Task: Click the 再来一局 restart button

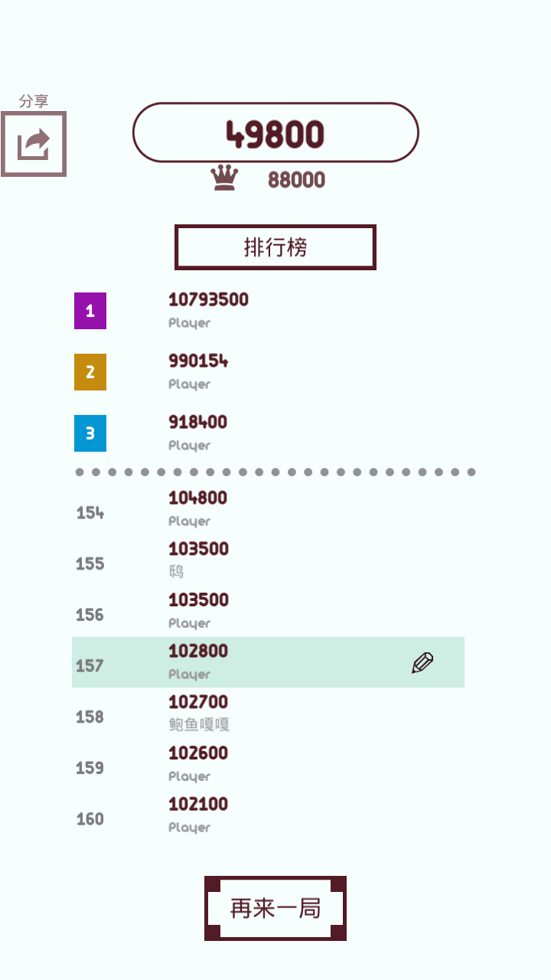Action: [275, 907]
